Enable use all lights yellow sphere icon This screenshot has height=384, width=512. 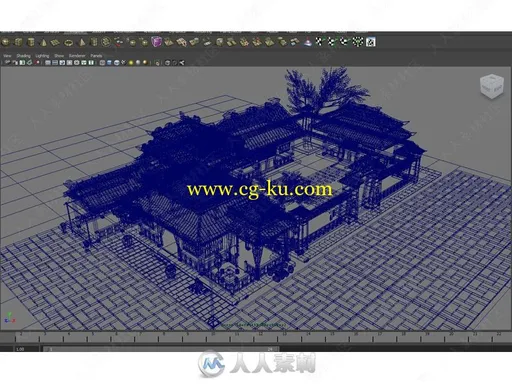[x=131, y=63]
